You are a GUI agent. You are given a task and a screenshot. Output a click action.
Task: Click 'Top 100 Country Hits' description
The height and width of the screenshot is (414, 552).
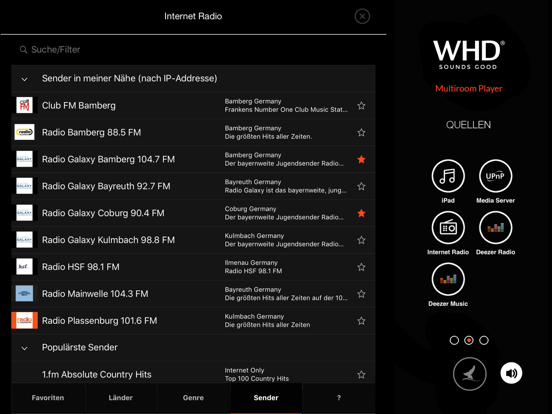[x=257, y=379]
